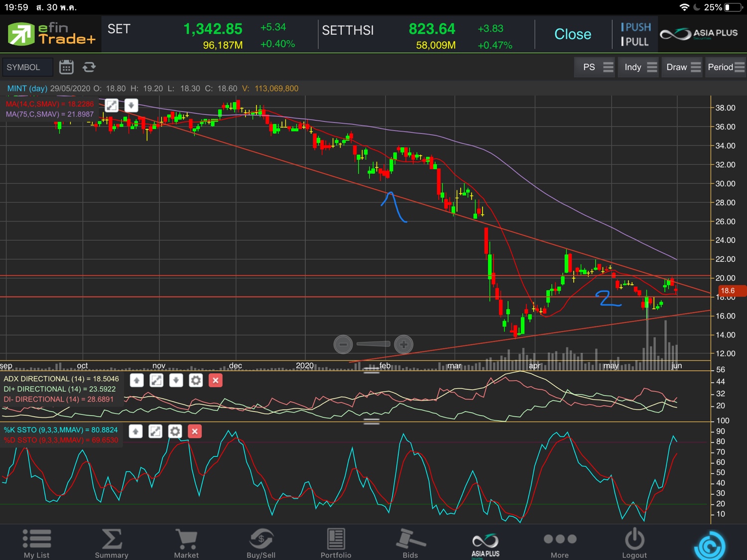Open SSTO indicator settings gear
The image size is (747, 560).
pos(175,431)
